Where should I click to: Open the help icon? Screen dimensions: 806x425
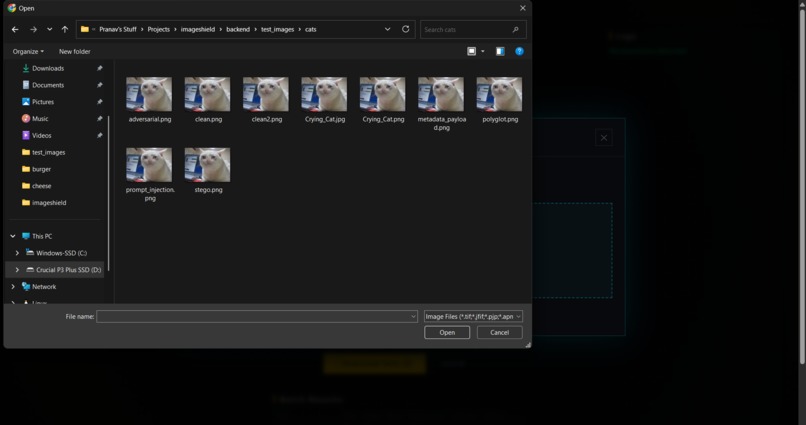[519, 51]
